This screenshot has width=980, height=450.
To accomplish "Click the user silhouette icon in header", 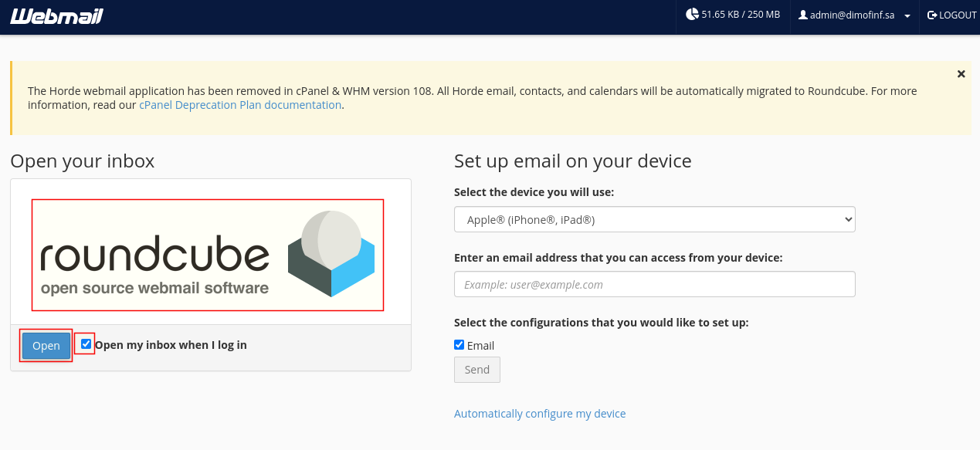I will [803, 15].
